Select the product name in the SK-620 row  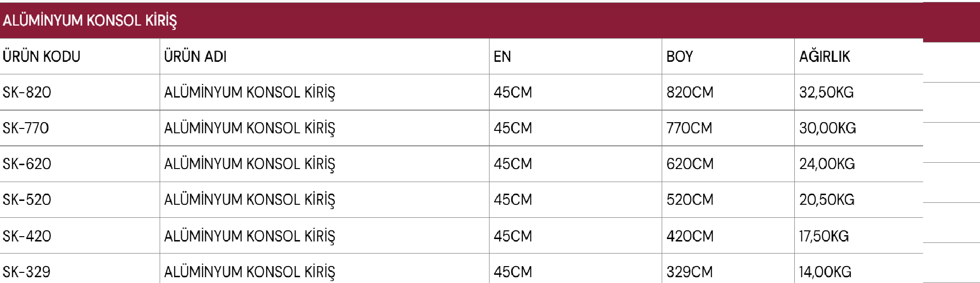click(x=249, y=164)
